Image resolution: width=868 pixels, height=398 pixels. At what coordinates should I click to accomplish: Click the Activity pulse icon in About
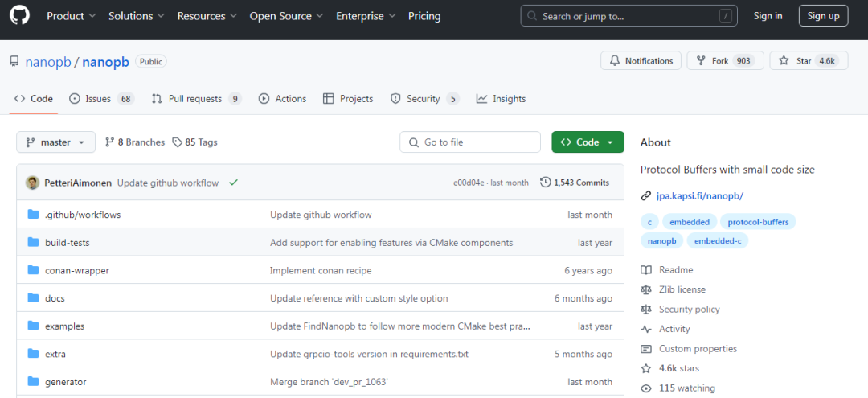[x=646, y=329]
